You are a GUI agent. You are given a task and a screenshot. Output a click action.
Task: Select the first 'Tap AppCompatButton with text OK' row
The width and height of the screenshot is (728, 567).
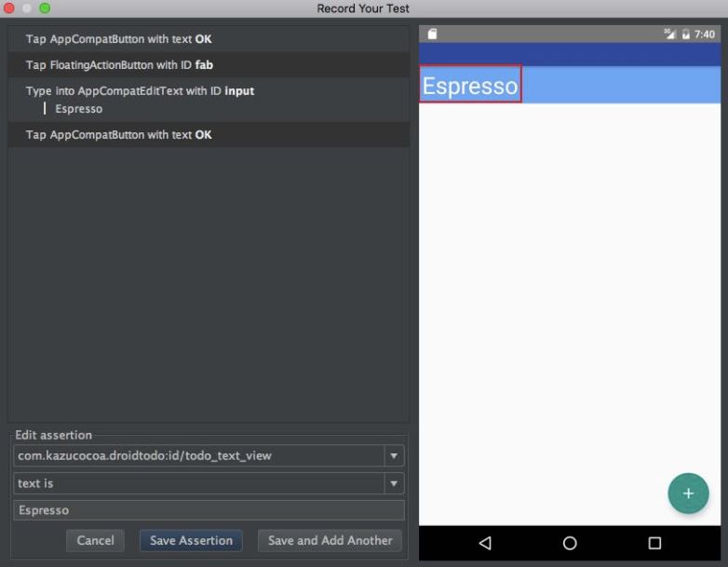pyautogui.click(x=209, y=39)
